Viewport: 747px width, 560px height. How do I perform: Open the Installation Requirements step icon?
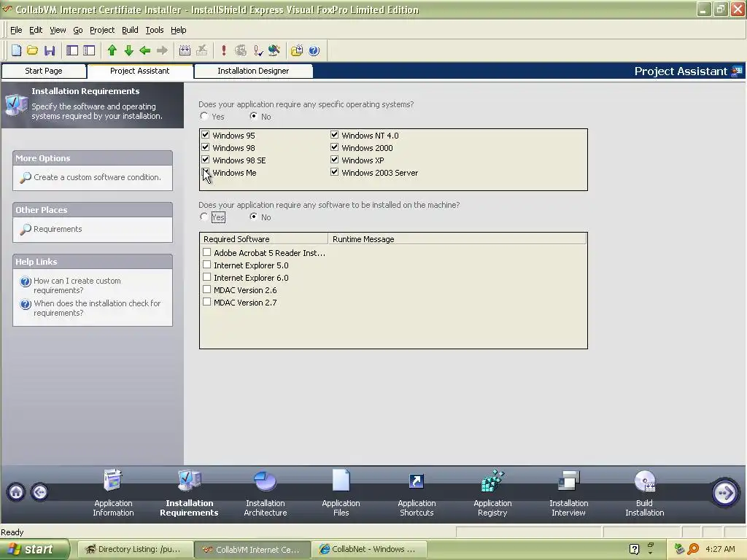click(x=189, y=481)
